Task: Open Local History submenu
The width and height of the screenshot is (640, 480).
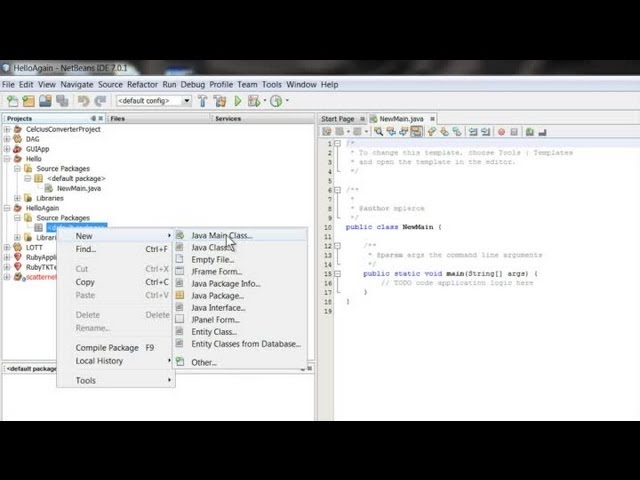Action: pyautogui.click(x=116, y=361)
